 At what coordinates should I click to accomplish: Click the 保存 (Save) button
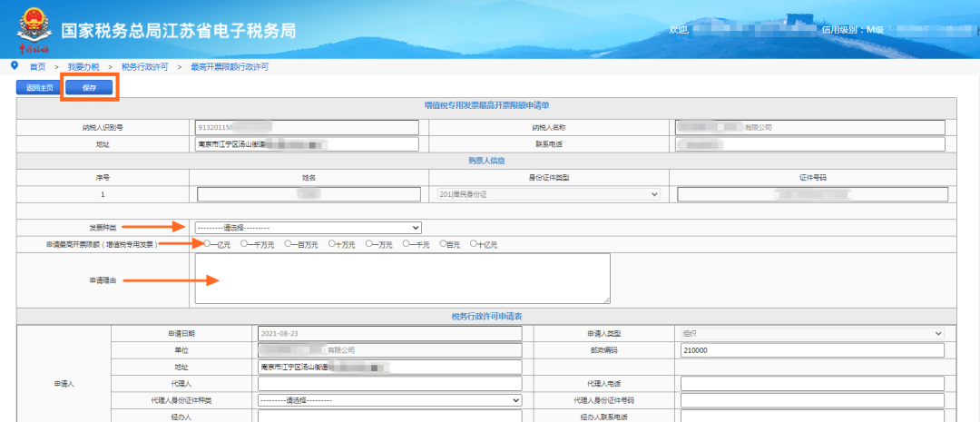pyautogui.click(x=89, y=88)
